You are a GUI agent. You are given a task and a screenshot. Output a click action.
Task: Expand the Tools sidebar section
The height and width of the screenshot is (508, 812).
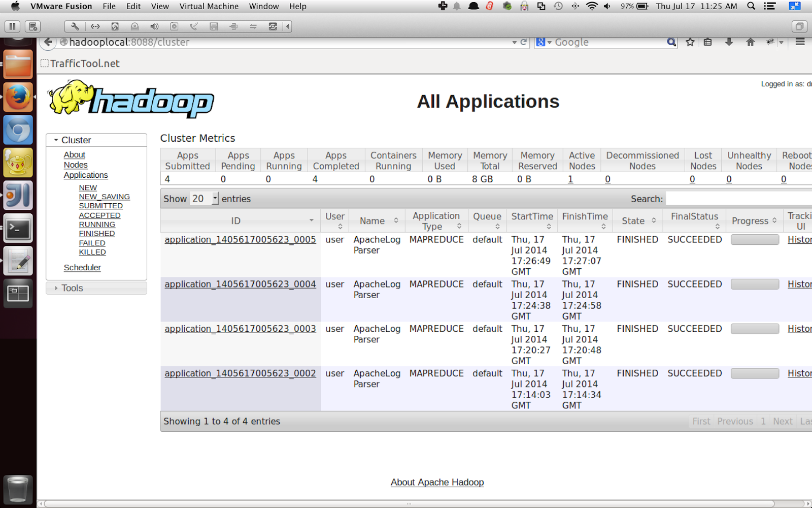tap(56, 288)
